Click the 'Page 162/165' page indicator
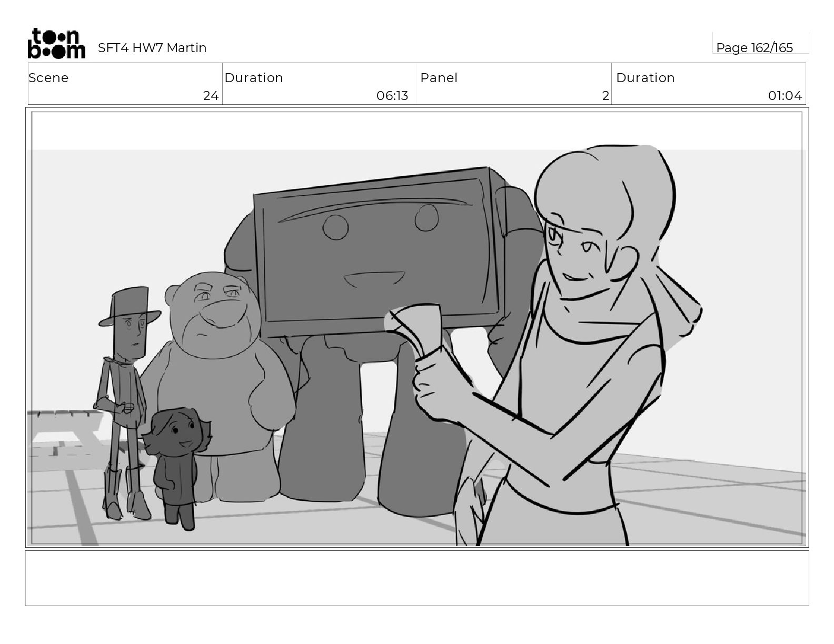 click(754, 48)
